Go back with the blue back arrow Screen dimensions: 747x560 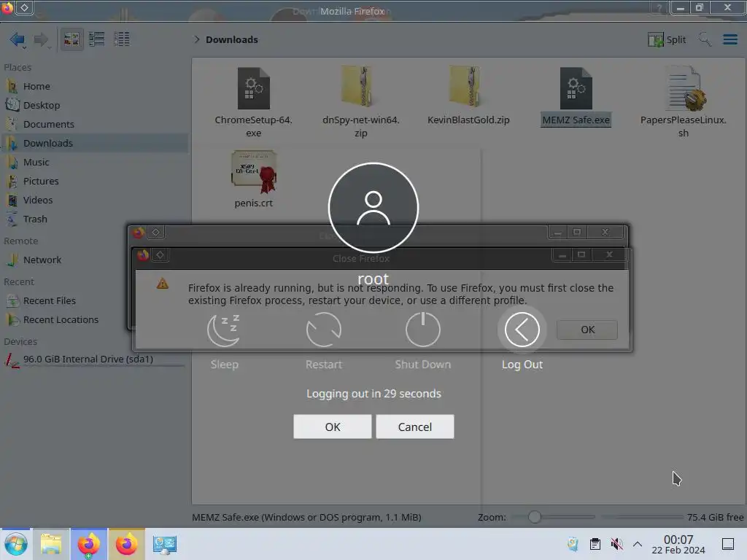[18, 39]
